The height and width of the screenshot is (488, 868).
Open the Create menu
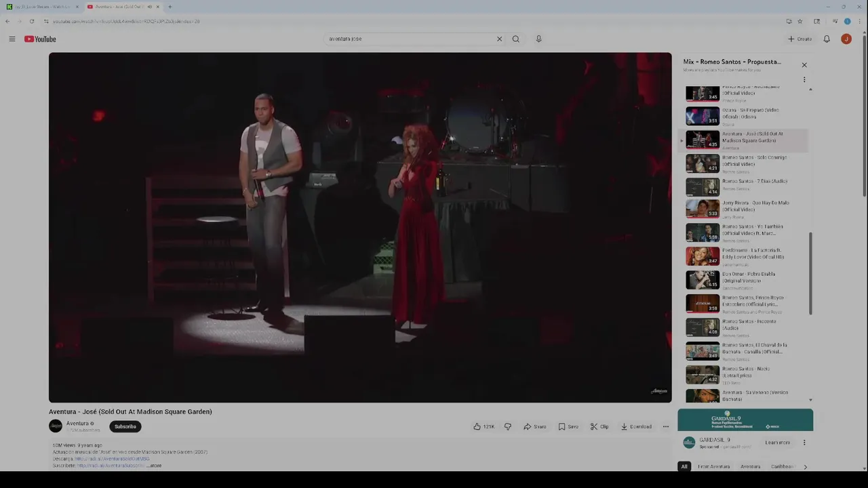click(x=800, y=39)
